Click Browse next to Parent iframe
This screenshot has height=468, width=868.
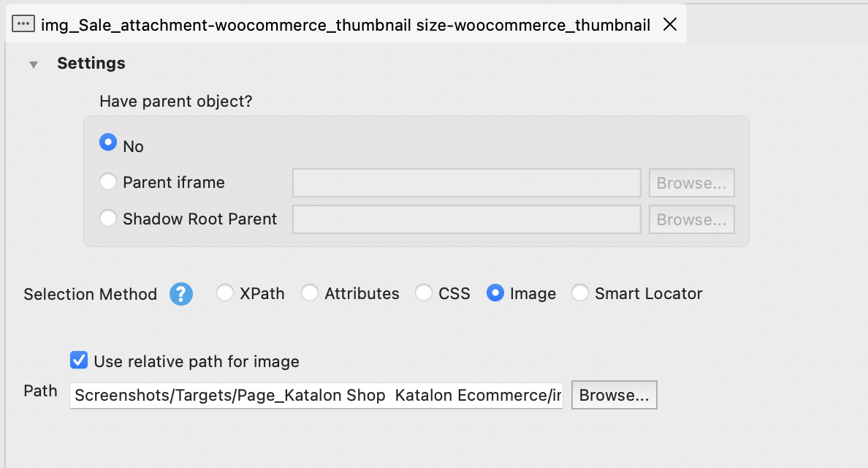coord(691,183)
